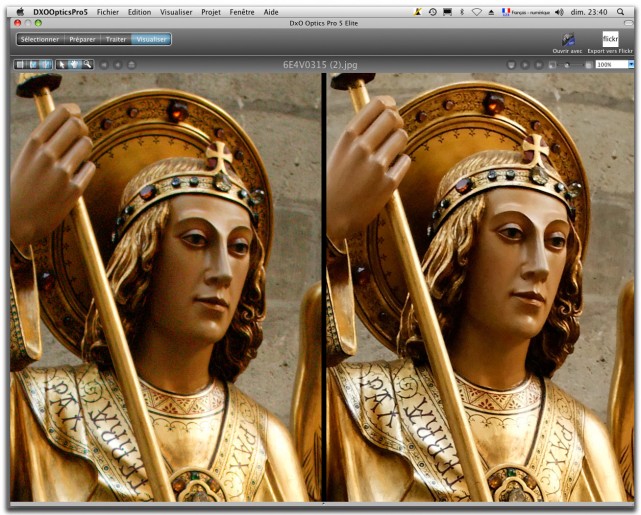Select single image view mode
The image size is (641, 515).
point(20,65)
